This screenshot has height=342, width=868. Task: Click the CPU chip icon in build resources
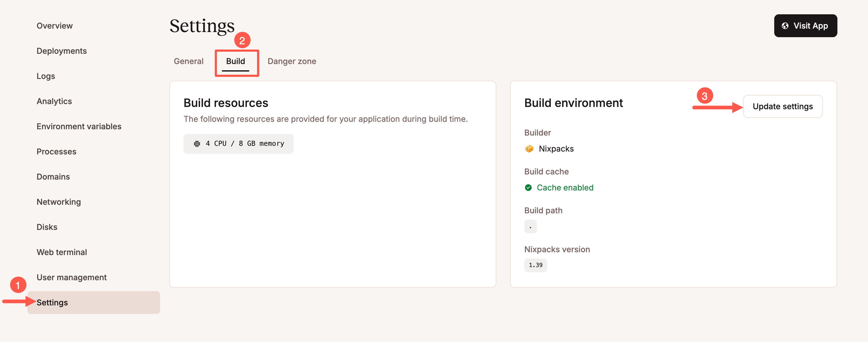click(x=197, y=143)
